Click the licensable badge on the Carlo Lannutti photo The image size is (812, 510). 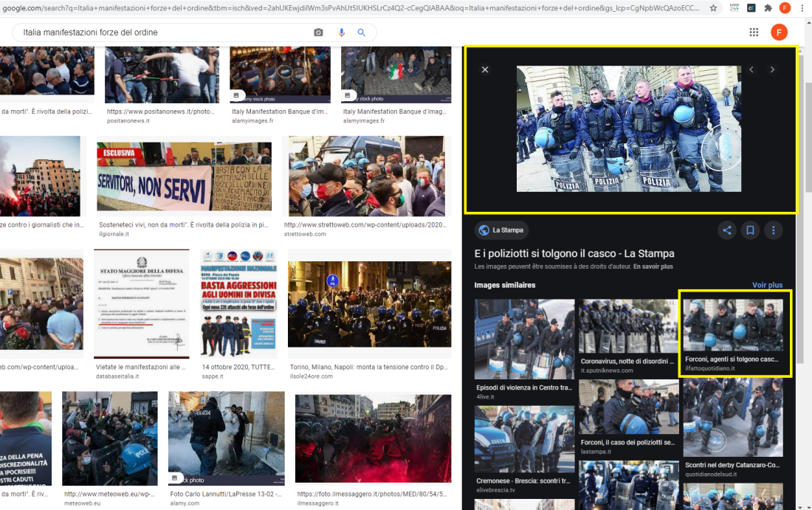coord(174,478)
